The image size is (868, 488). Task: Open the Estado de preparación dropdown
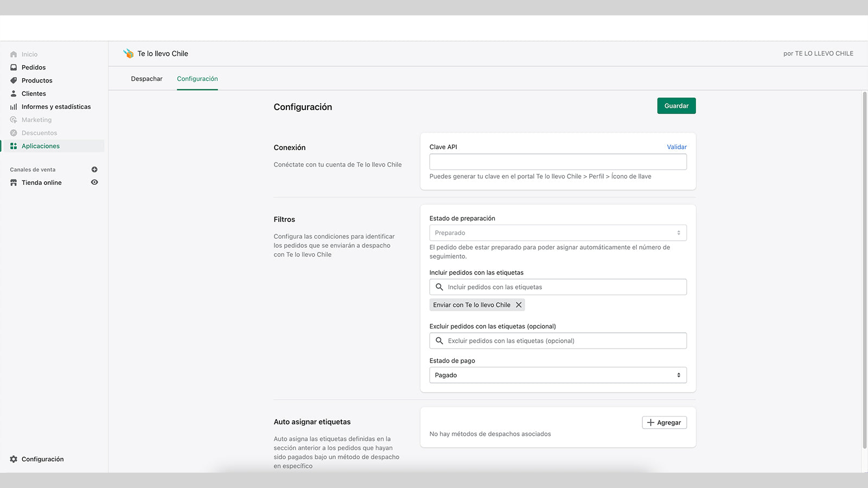(558, 233)
